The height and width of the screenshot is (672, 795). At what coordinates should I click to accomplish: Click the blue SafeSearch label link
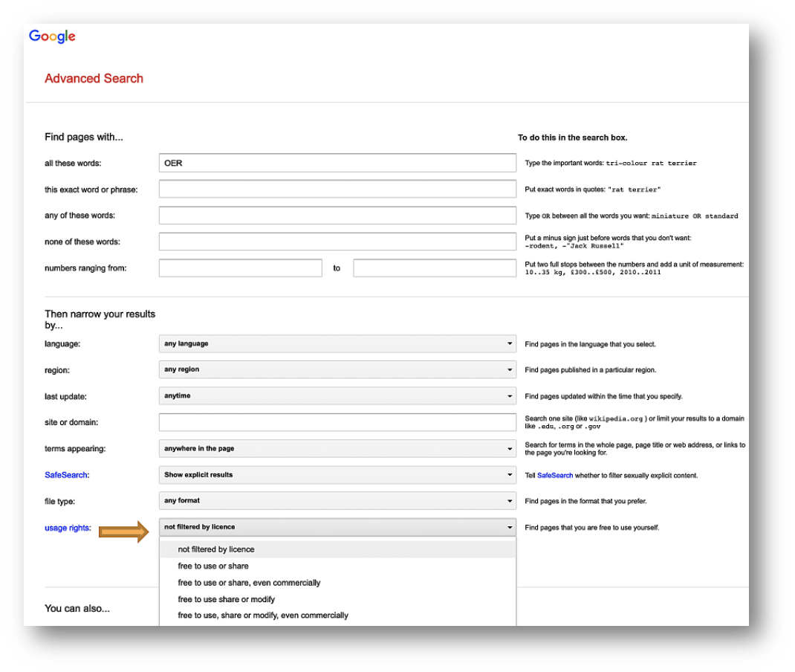65,474
